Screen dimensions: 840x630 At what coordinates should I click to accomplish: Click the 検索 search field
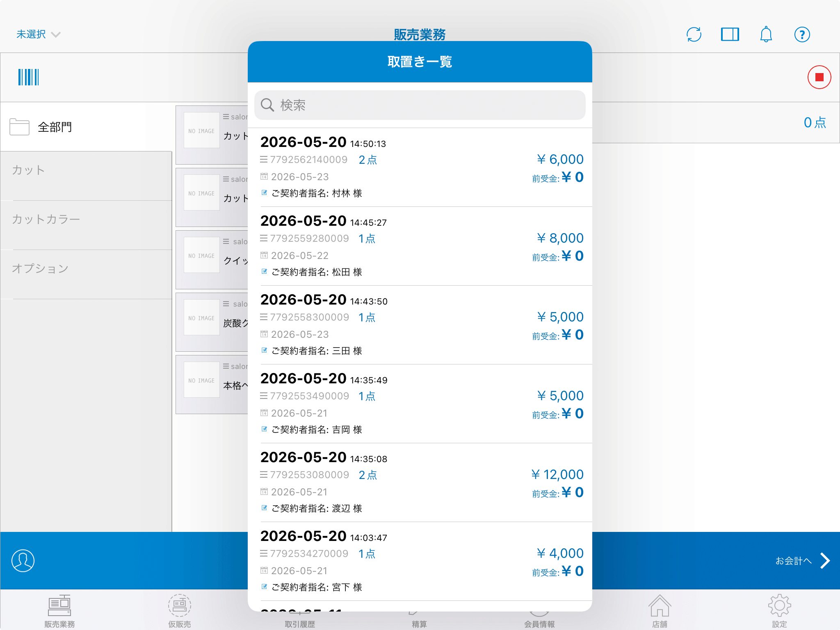point(420,105)
